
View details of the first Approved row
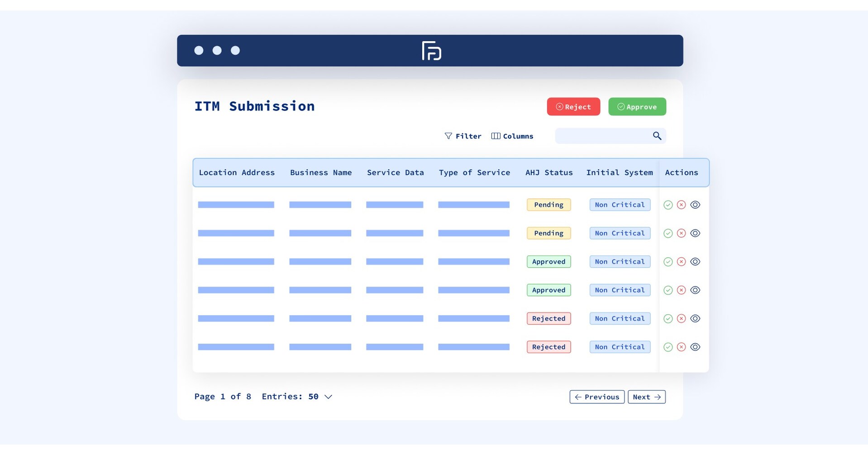[x=696, y=262]
